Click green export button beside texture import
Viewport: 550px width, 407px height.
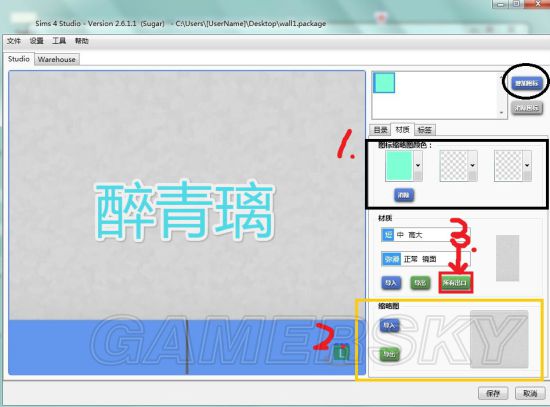point(420,283)
